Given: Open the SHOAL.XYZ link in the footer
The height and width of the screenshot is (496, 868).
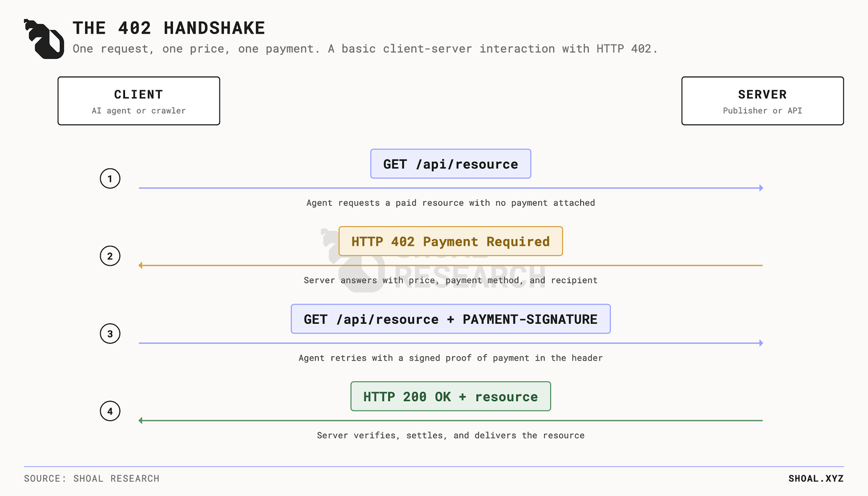Looking at the screenshot, I should [816, 479].
